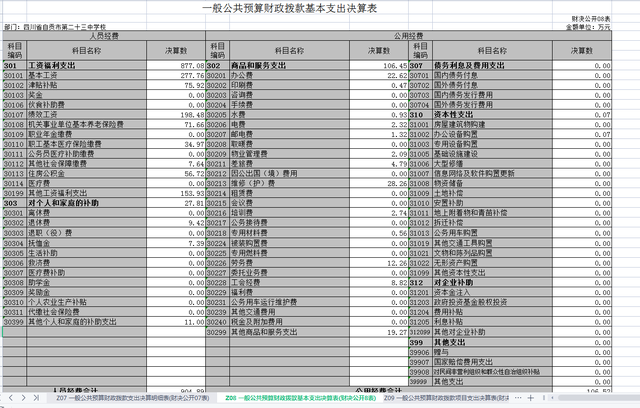Image resolution: width=640 pixels, height=408 pixels.
Task: Select the 办公费 item cell
Action: click(241, 75)
